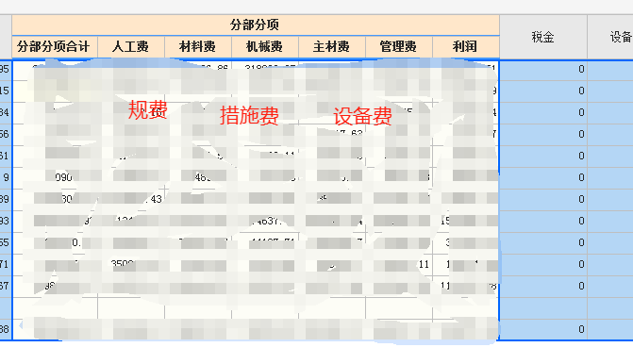Click the 管理费 column header
Image resolution: width=633 pixels, height=364 pixels.
(399, 47)
